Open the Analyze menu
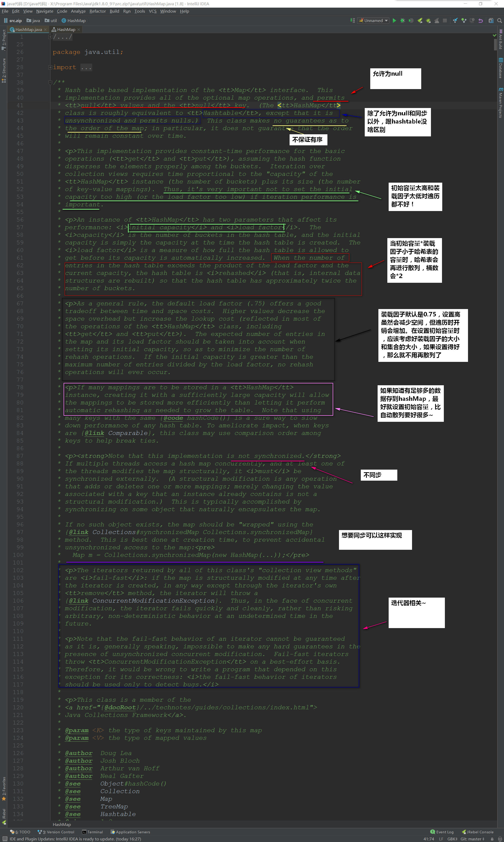 pos(78,11)
